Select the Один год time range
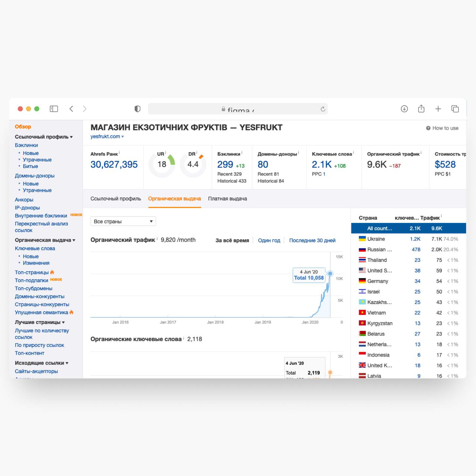This screenshot has width=476, height=476. [269, 240]
